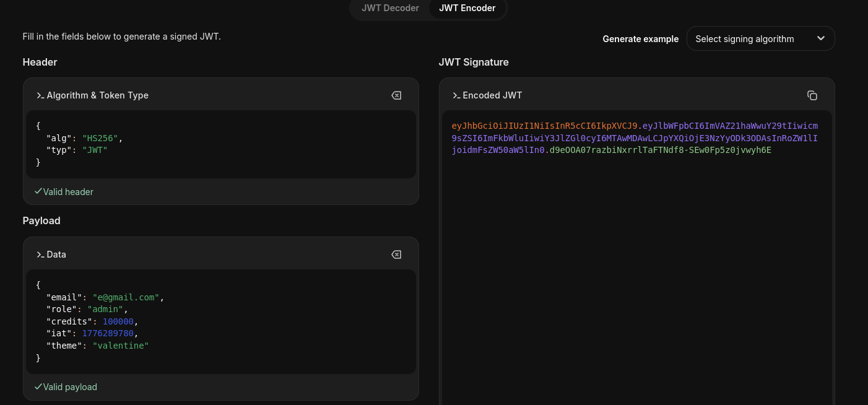The height and width of the screenshot is (405, 868).
Task: Click the "iat" key in payload
Action: (x=59, y=333)
